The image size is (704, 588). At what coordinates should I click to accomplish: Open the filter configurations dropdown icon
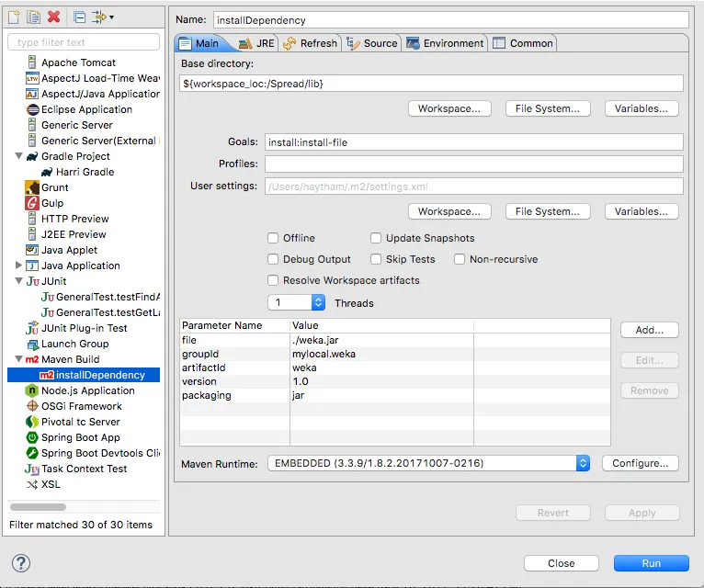(103, 17)
